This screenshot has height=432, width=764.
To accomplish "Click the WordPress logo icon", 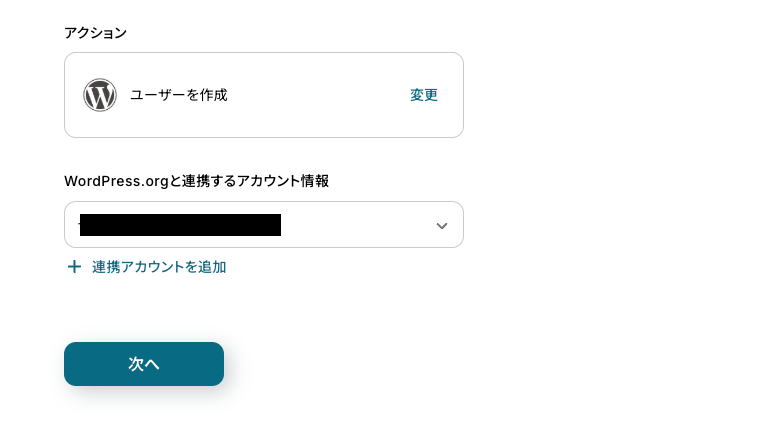I will coord(100,95).
